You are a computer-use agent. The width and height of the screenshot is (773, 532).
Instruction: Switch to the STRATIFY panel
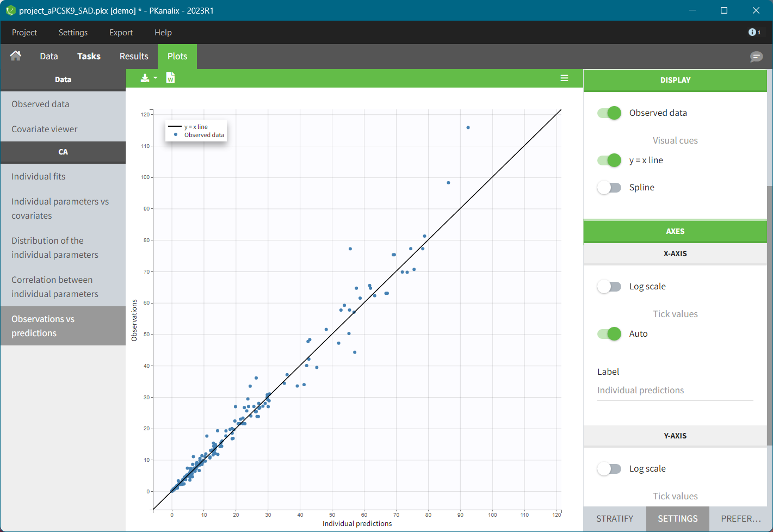click(614, 519)
